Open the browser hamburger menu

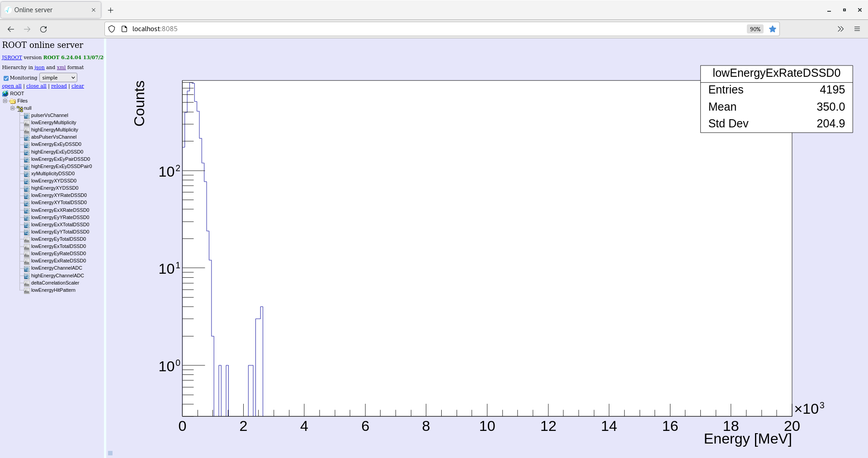857,29
